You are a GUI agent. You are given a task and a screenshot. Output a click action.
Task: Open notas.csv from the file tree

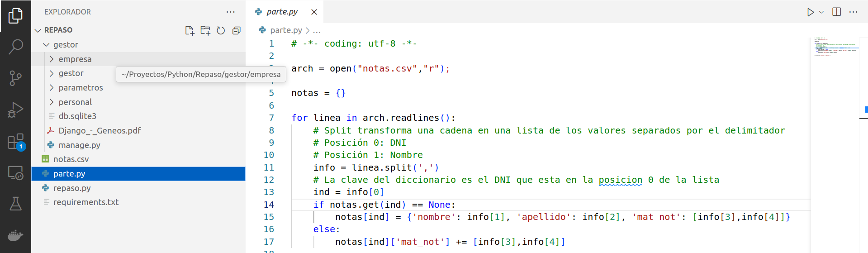[71, 159]
